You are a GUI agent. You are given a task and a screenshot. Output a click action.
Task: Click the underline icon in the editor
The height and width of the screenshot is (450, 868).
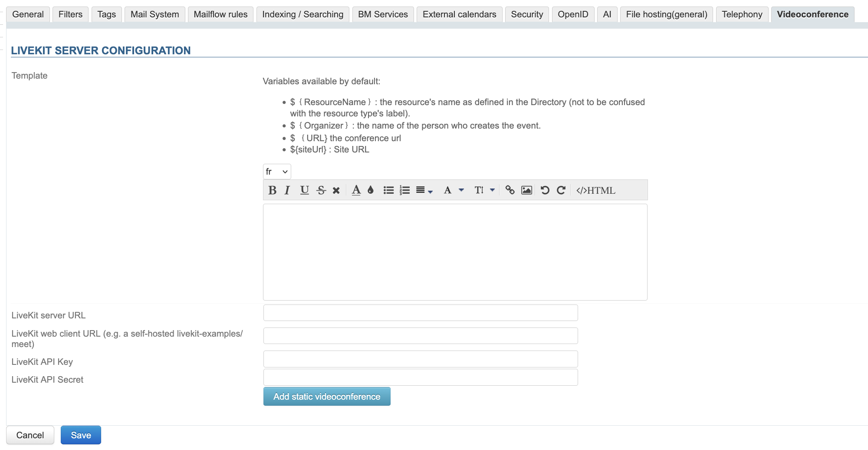(304, 190)
